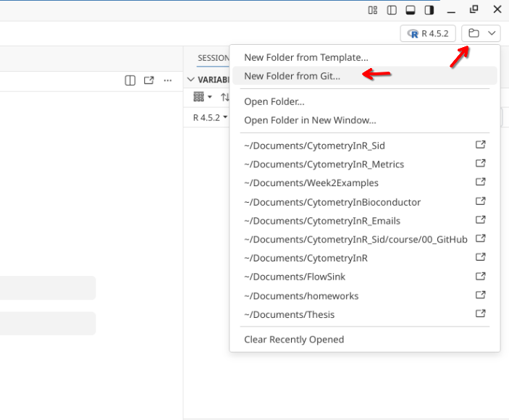Screen dimensions: 509x420
Task: Choose New Folder from Template...
Action: pos(306,57)
